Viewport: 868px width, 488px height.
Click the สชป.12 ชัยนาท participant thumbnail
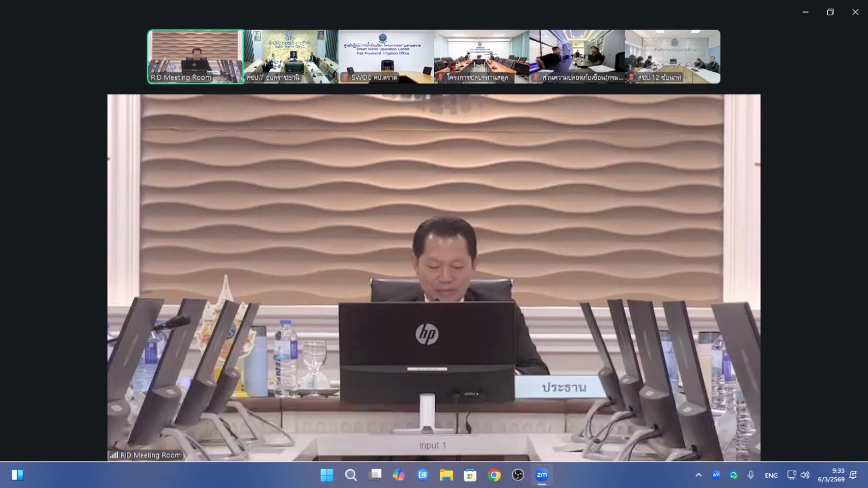pos(672,56)
